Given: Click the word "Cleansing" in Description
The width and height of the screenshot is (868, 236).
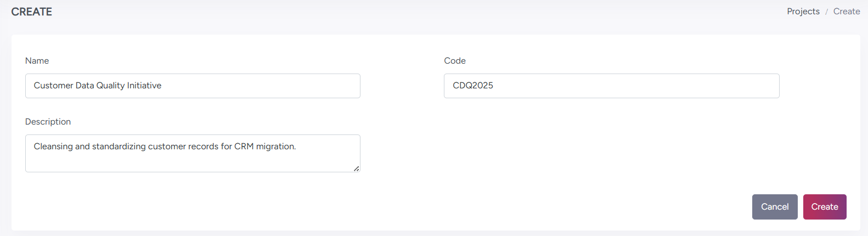Looking at the screenshot, I should (53, 147).
